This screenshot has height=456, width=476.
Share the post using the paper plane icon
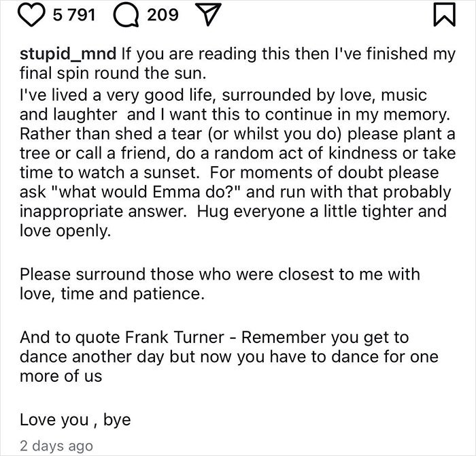[x=207, y=15]
